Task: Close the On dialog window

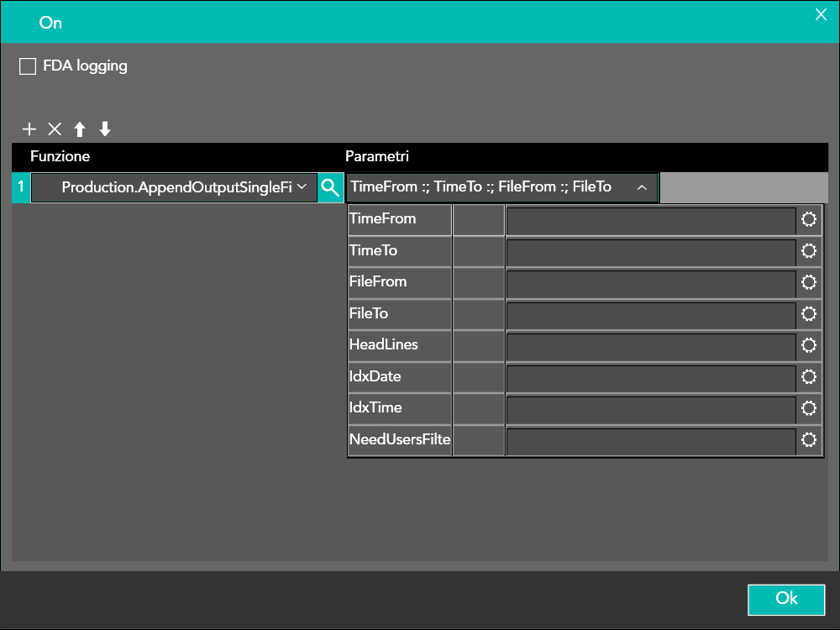Action: 821,14
